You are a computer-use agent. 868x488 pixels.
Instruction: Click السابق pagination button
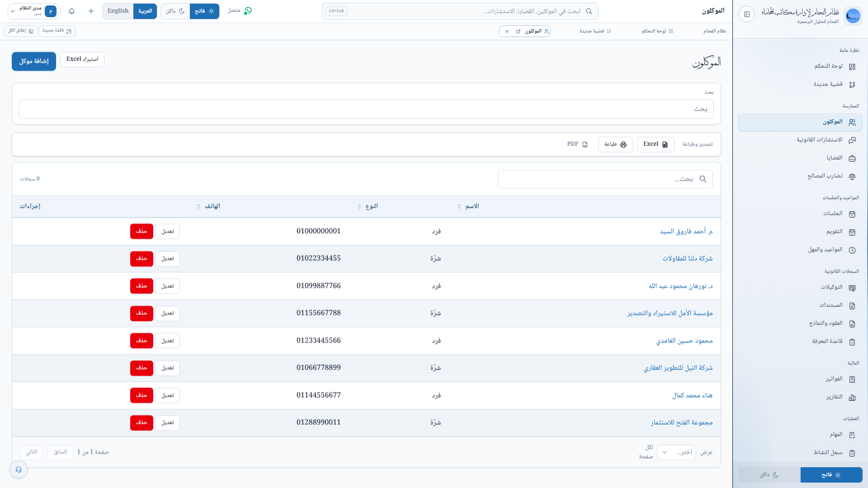61,452
